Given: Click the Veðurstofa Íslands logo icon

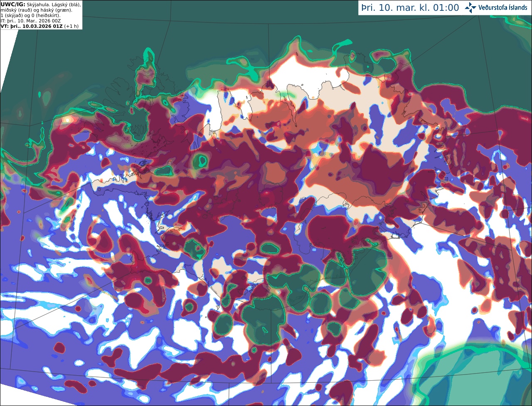Looking at the screenshot, I should point(470,7).
